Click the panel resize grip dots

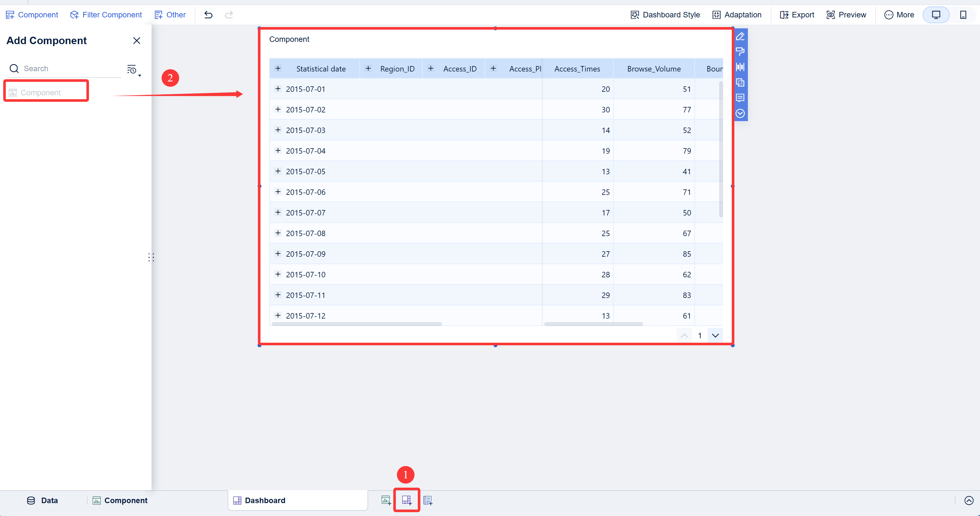coord(151,257)
